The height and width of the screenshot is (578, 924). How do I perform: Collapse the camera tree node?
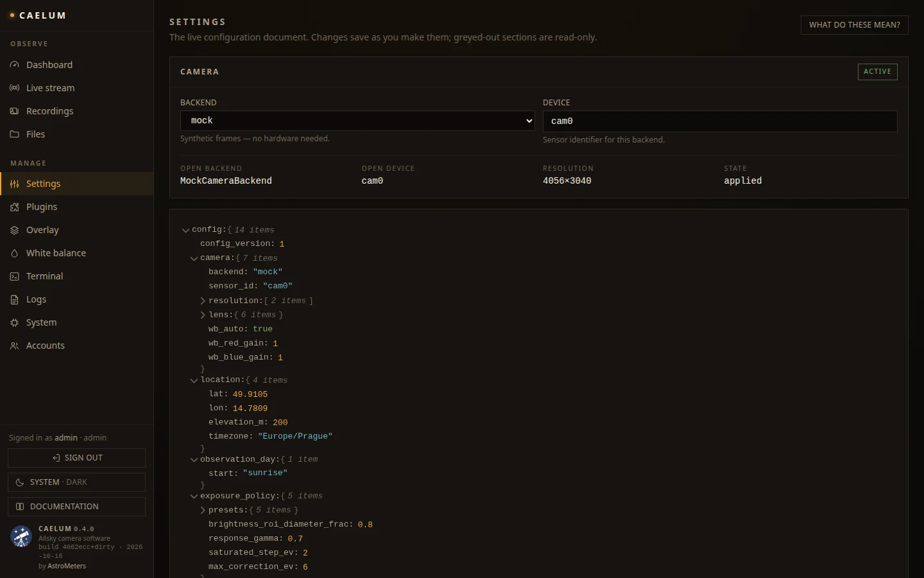point(194,258)
